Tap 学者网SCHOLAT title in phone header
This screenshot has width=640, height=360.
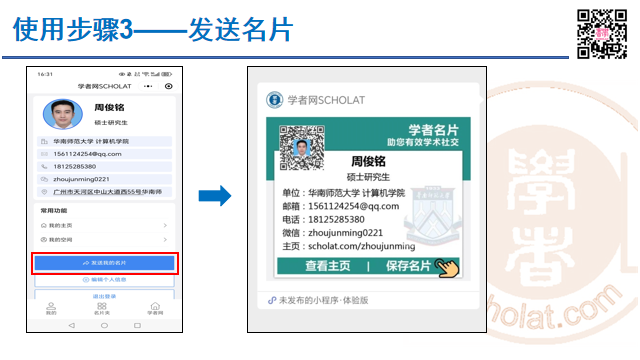[x=105, y=87]
